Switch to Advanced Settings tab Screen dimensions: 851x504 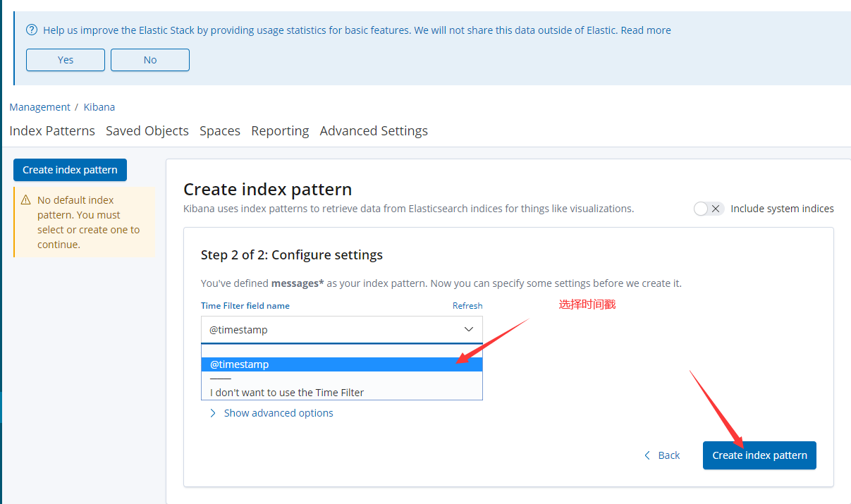(x=374, y=130)
